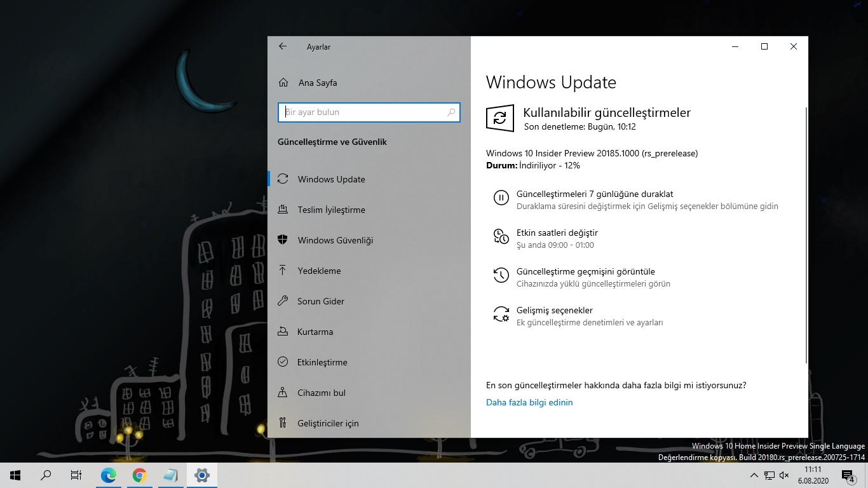The image size is (868, 488).
Task: Launch Google Chrome from taskbar
Action: click(140, 475)
